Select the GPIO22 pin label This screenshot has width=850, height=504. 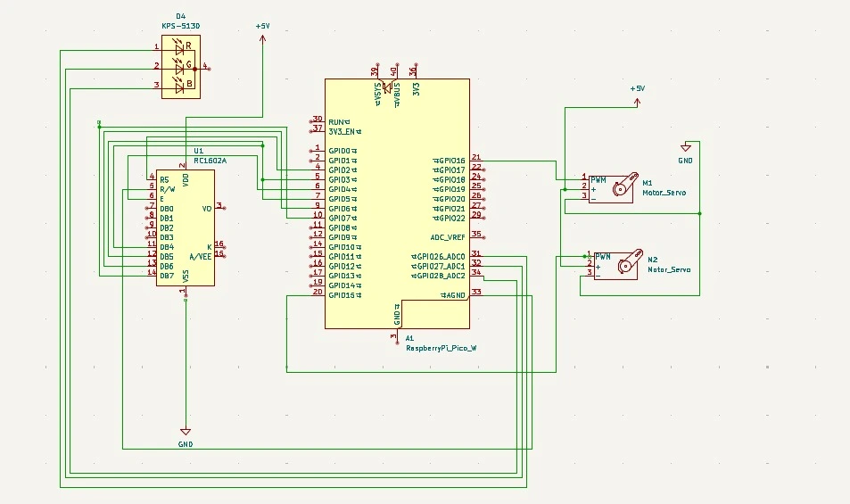coord(450,218)
